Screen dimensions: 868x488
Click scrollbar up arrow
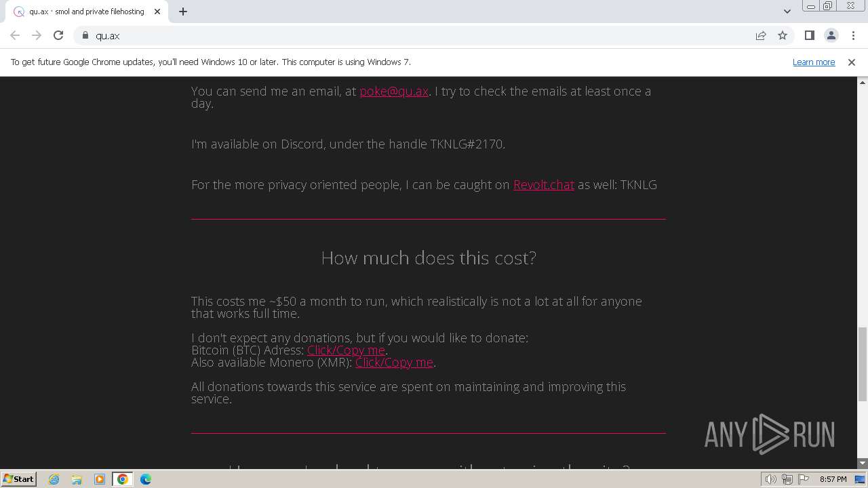pyautogui.click(x=863, y=82)
